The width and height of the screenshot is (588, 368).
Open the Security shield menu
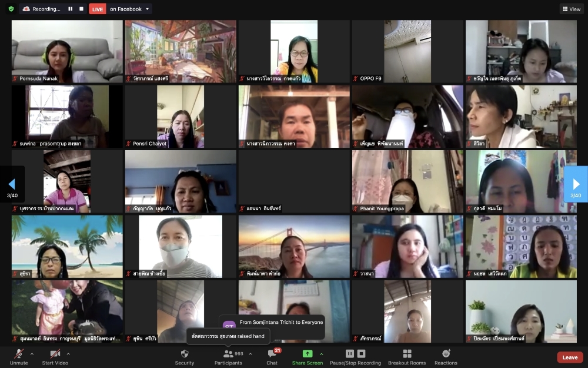(184, 357)
